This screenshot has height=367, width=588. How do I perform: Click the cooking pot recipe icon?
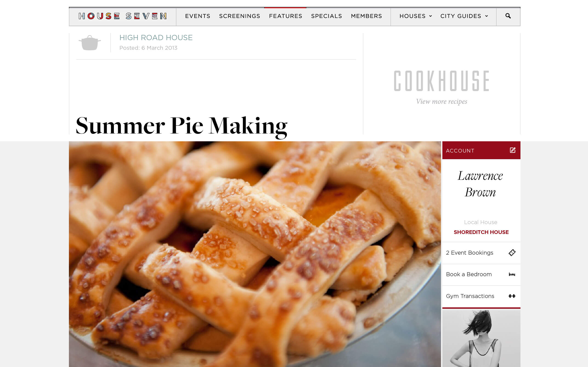pyautogui.click(x=90, y=43)
